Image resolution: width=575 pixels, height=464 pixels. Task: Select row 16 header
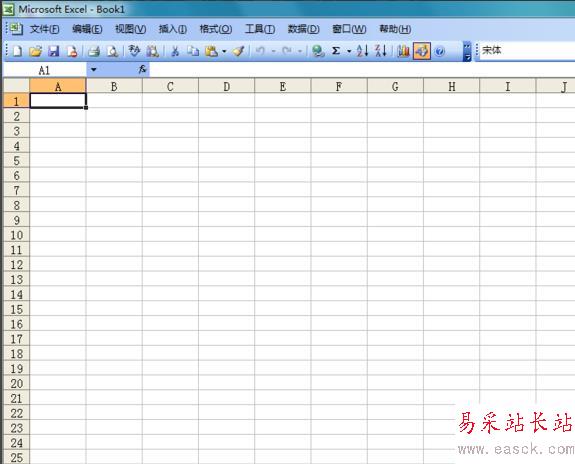[x=17, y=324]
